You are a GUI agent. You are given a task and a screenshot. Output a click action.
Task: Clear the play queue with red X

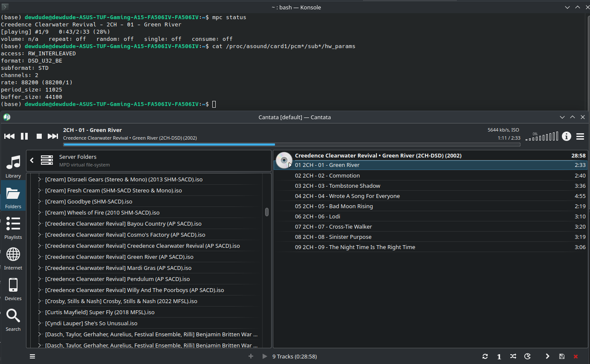(576, 356)
